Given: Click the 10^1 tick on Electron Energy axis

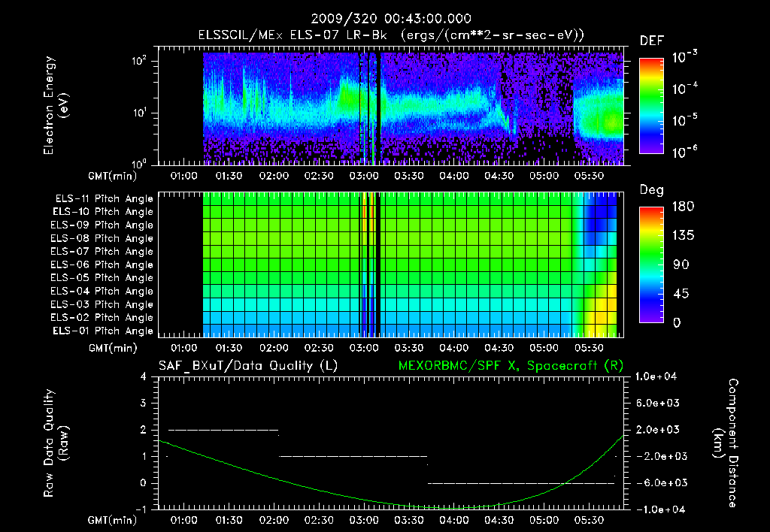Looking at the screenshot, I should tap(139, 113).
